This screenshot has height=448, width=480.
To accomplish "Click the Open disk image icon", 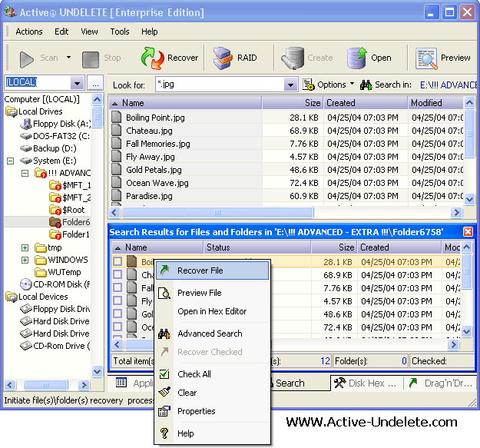I will [x=356, y=58].
